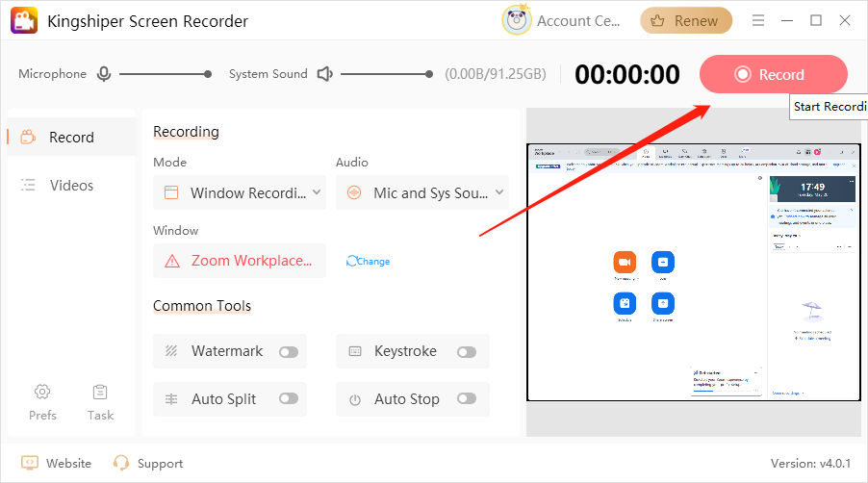Screen dimensions: 868x483
Task: Click the storage text (0.00B/91.25GB)
Action: click(496, 74)
